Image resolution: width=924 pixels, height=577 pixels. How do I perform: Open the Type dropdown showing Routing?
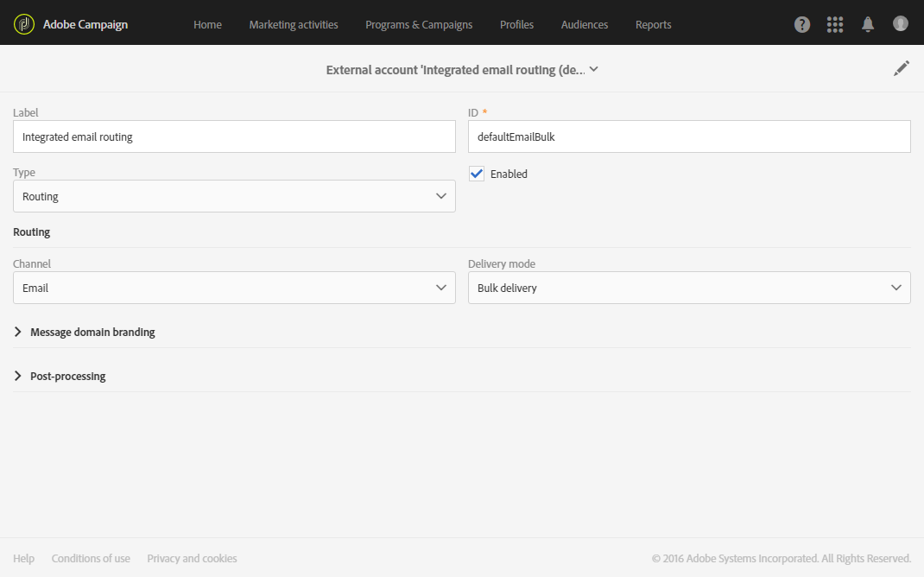[x=234, y=196]
